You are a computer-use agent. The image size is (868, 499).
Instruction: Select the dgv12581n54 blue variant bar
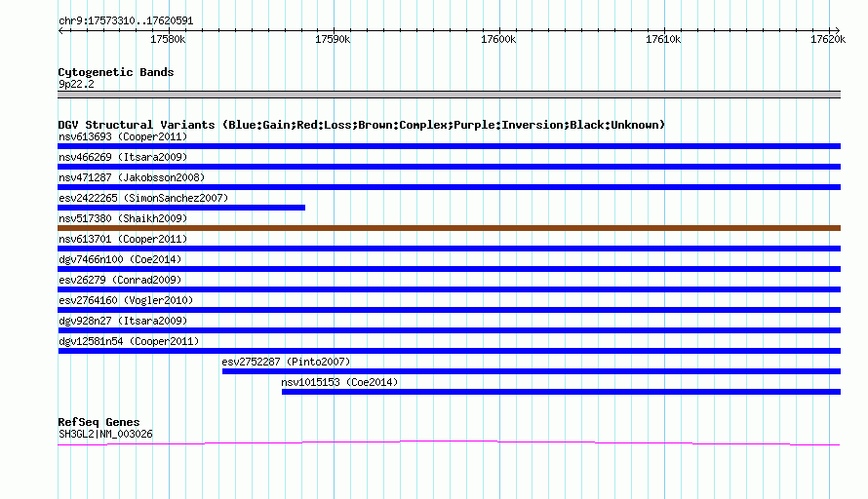click(x=449, y=351)
